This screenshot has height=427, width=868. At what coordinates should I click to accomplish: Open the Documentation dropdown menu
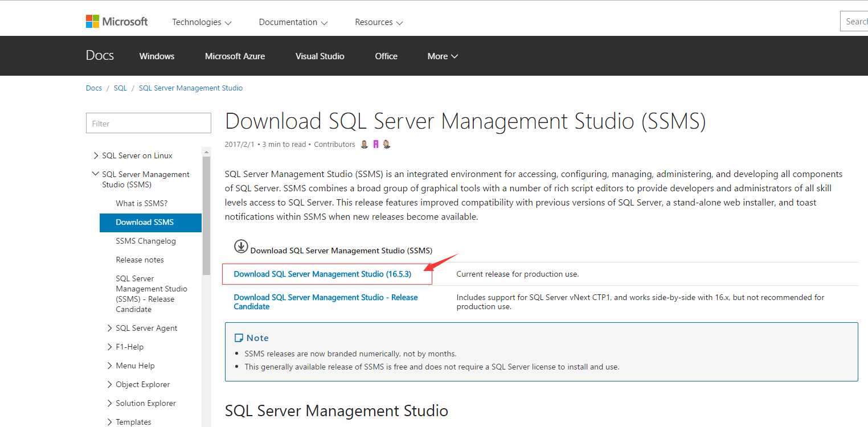tap(293, 22)
